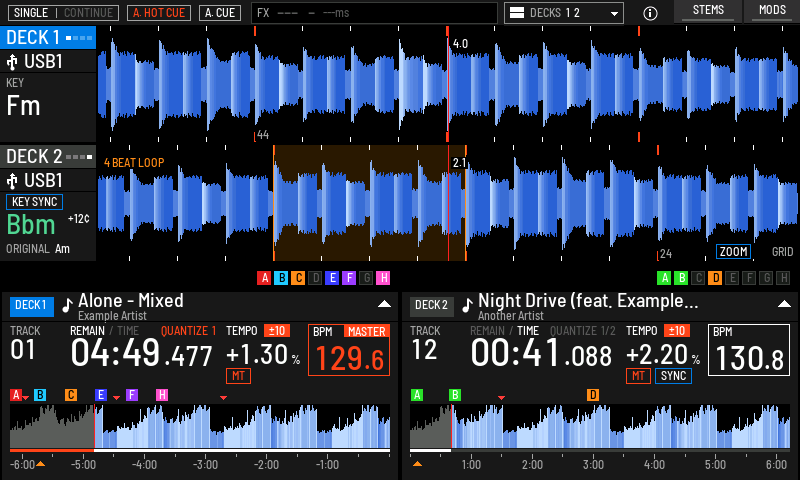Click music note icon beside Alone - Mixed
Image resolution: width=800 pixels, height=480 pixels.
click(x=67, y=305)
